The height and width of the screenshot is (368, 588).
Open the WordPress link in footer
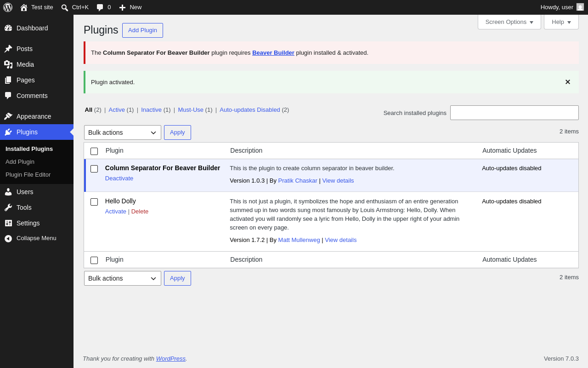click(171, 358)
